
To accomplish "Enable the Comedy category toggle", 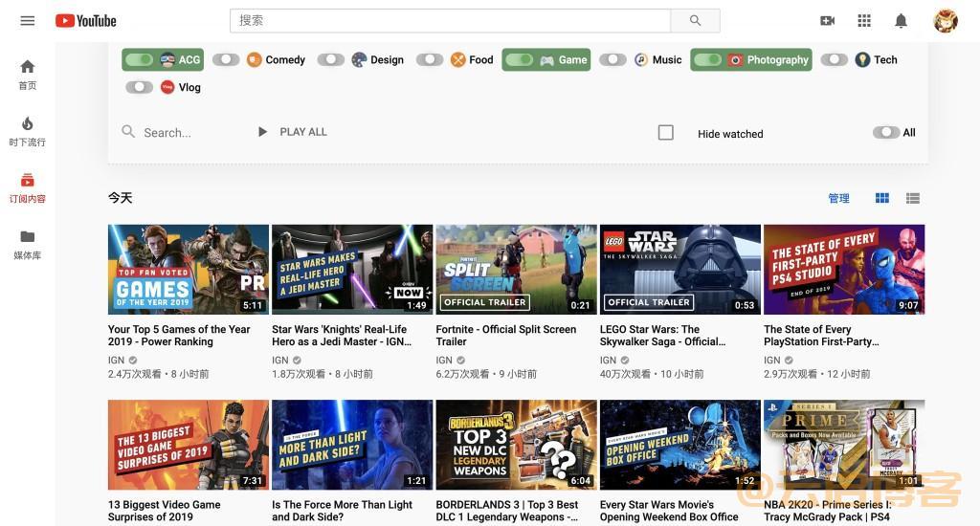I will [x=226, y=60].
